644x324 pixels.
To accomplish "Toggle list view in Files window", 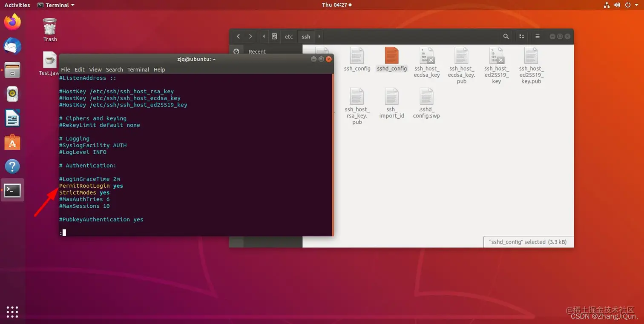I will tap(521, 37).
